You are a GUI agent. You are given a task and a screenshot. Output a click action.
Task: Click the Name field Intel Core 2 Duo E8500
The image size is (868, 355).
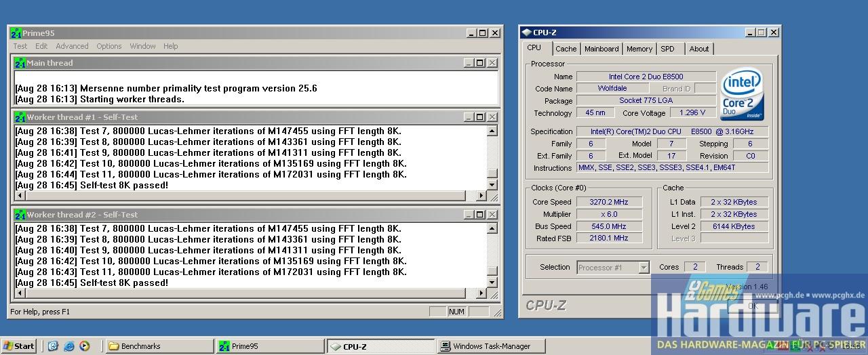pyautogui.click(x=646, y=77)
